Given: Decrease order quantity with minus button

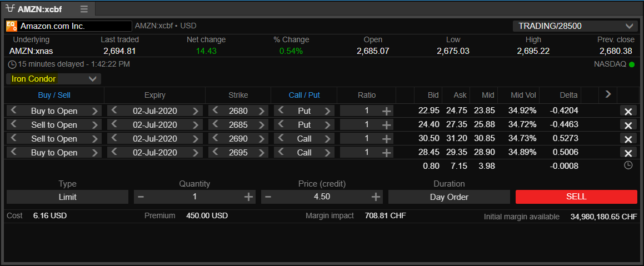Looking at the screenshot, I should coord(141,197).
